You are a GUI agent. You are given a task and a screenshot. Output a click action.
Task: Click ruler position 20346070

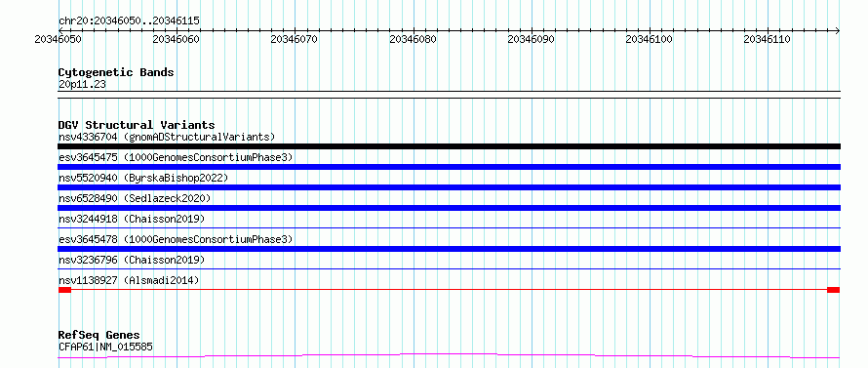(295, 39)
